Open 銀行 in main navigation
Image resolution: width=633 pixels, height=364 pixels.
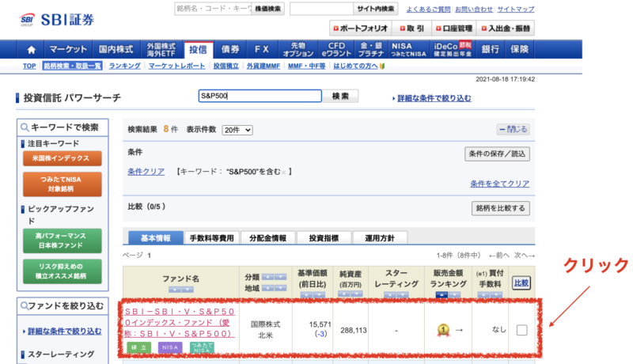click(490, 50)
